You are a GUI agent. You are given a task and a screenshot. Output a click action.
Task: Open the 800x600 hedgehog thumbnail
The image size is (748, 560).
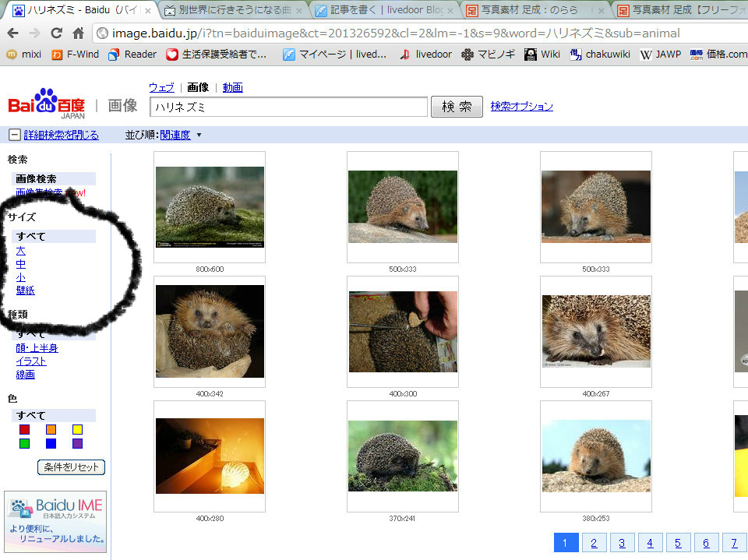pos(210,207)
